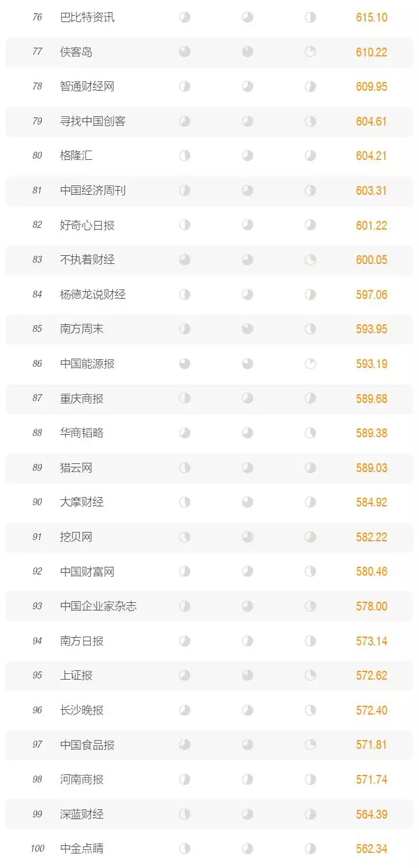
Task: Click middle pie icon in 深蓝财经 row
Action: 247,814
